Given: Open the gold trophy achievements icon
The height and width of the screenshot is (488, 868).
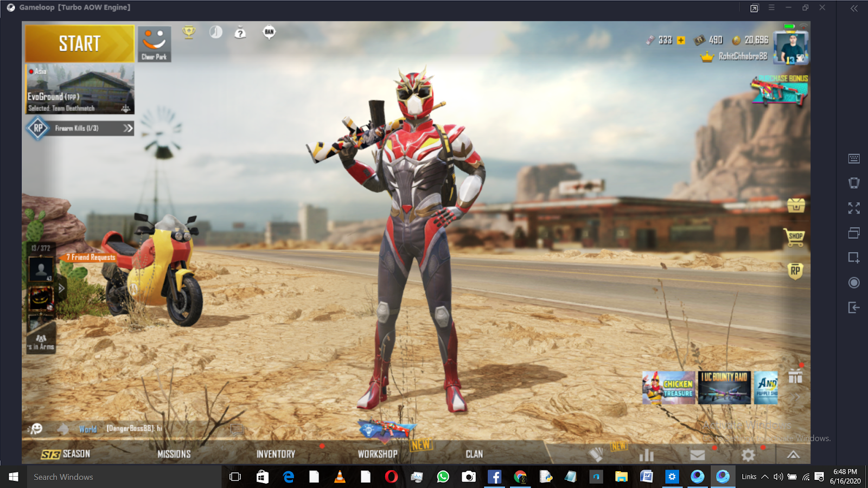Looking at the screenshot, I should click(x=189, y=33).
